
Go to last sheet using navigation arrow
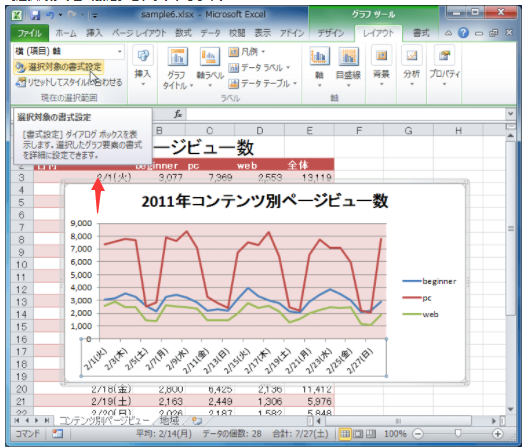[x=47, y=421]
